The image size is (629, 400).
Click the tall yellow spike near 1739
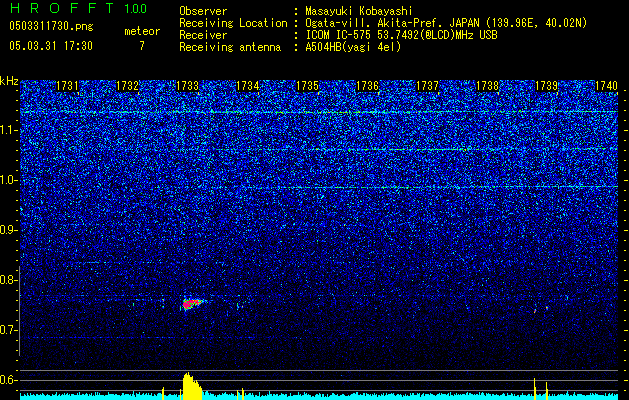(x=535, y=388)
